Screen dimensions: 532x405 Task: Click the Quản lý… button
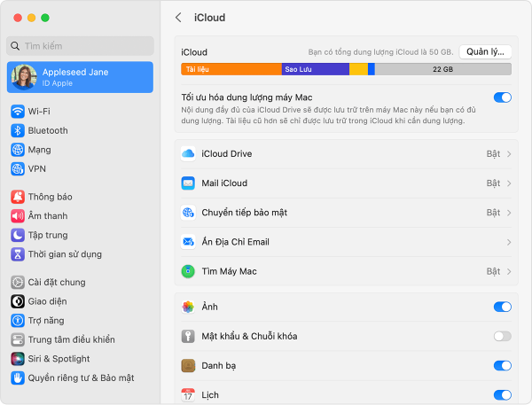point(485,52)
